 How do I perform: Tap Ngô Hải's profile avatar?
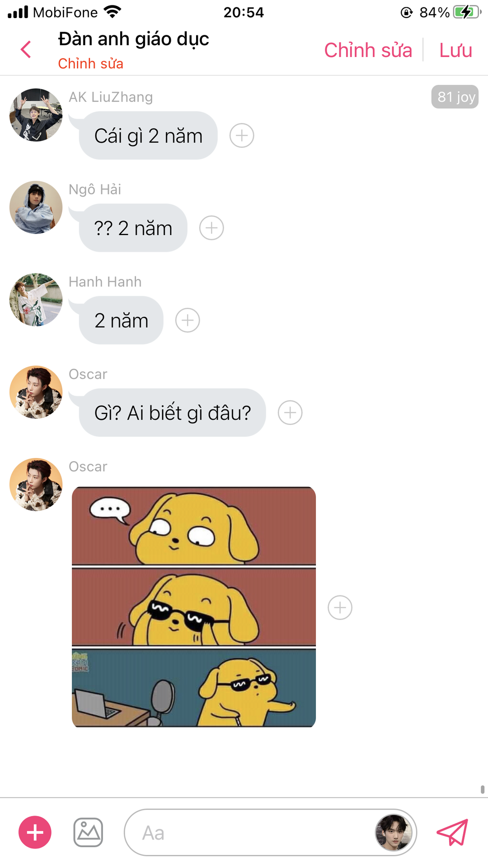point(36,208)
